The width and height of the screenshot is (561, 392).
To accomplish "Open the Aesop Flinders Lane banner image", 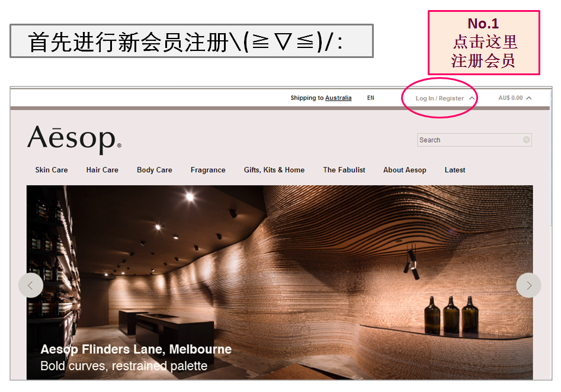I will pyautogui.click(x=280, y=282).
